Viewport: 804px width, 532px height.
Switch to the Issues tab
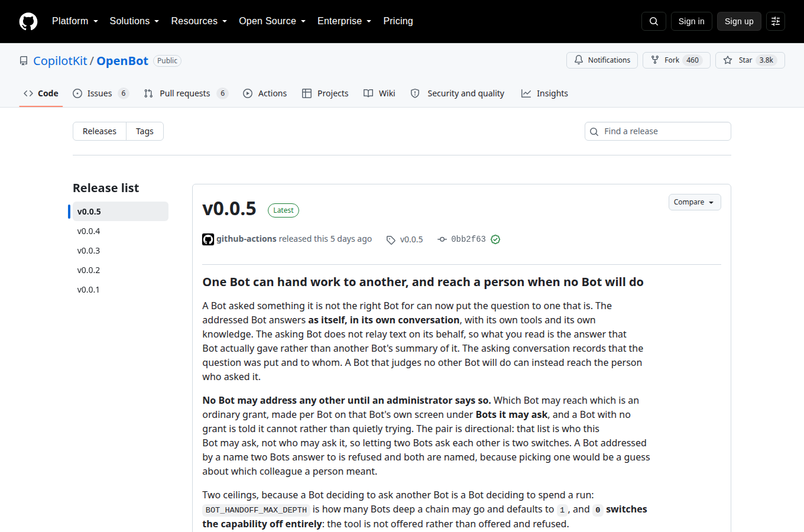(100, 93)
